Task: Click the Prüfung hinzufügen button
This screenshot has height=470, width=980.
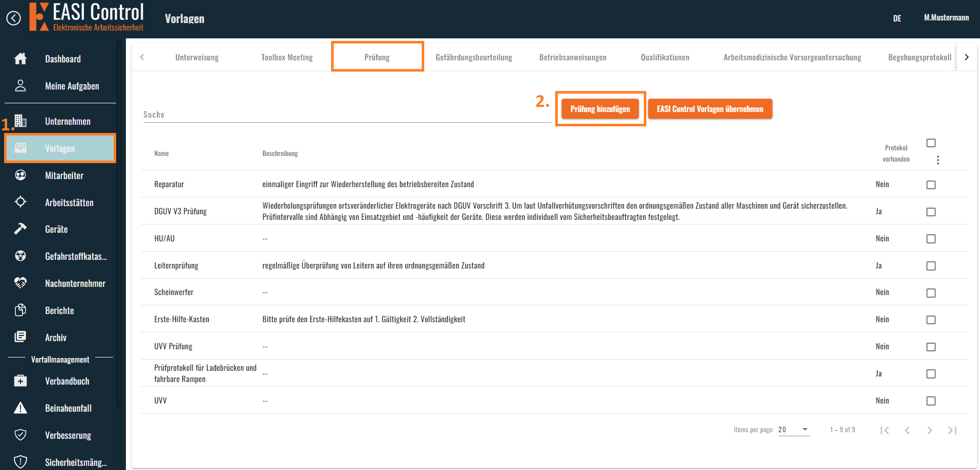Action: point(600,109)
